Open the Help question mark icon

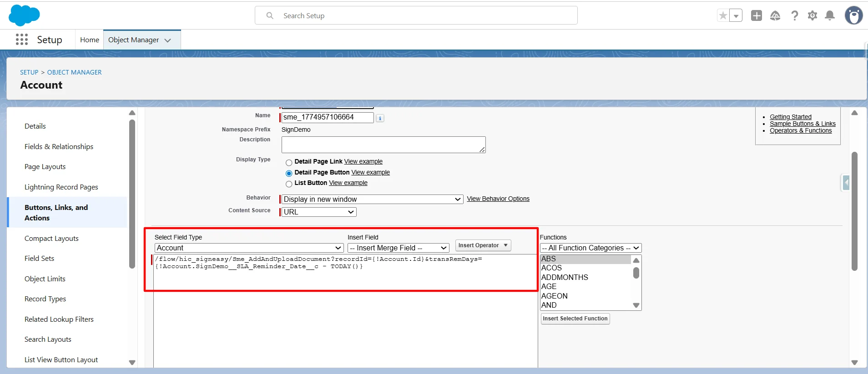pyautogui.click(x=794, y=15)
